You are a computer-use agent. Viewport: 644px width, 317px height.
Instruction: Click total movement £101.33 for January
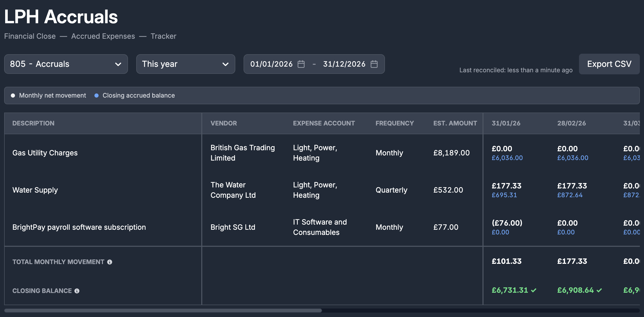point(506,261)
